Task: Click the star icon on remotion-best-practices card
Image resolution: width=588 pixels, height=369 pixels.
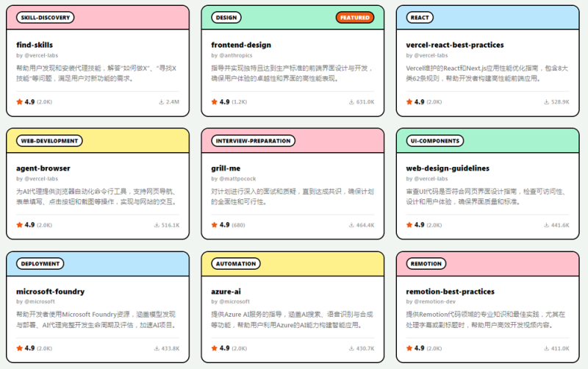Action: click(409, 348)
